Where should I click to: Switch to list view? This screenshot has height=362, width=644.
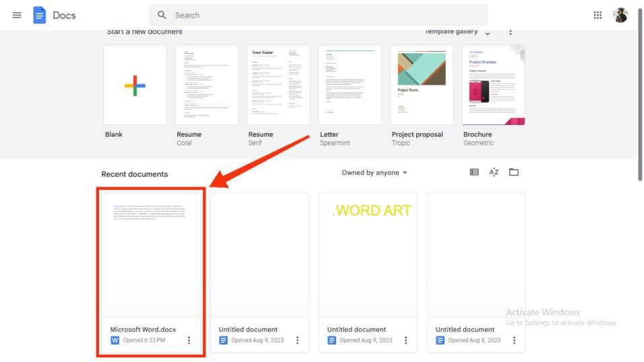pos(474,172)
